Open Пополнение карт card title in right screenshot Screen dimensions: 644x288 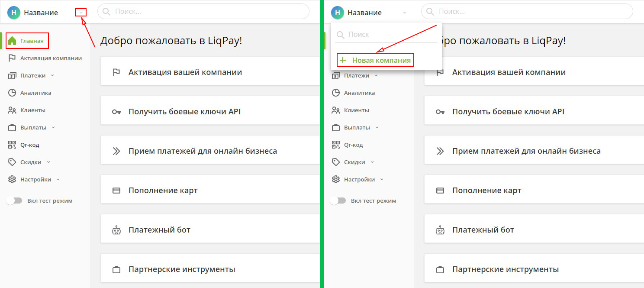point(486,191)
